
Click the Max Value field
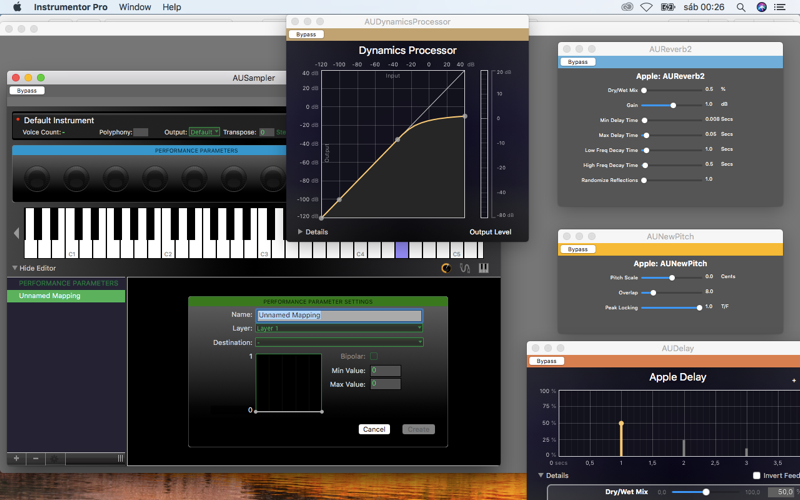point(385,384)
